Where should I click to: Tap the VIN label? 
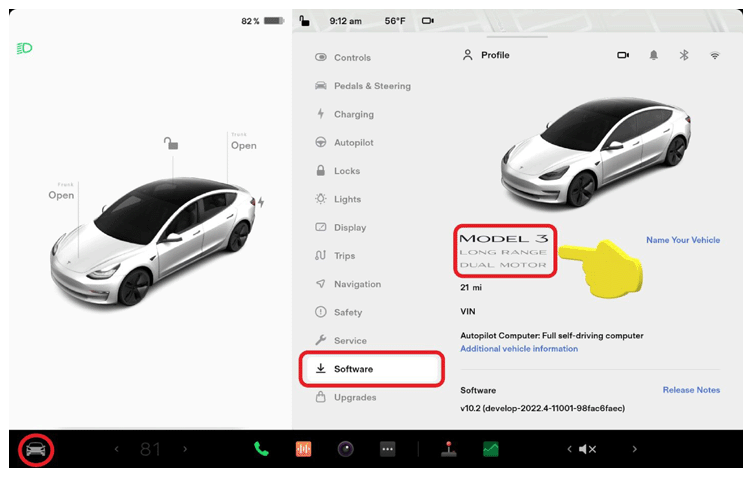(468, 312)
